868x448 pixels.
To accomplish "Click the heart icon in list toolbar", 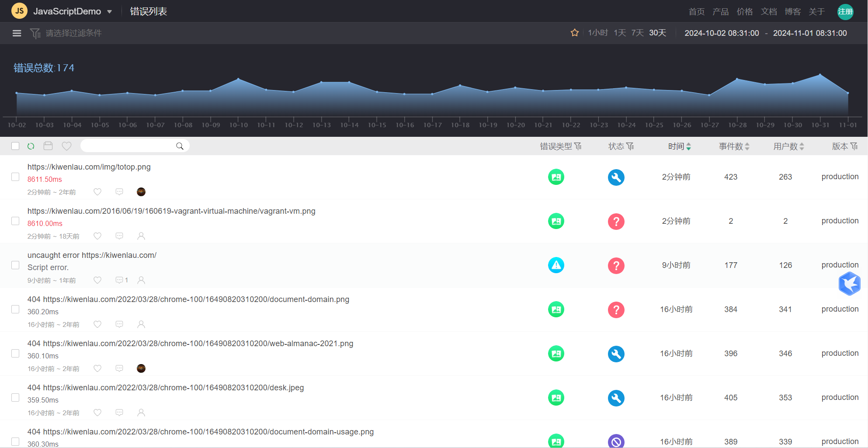I will point(66,146).
